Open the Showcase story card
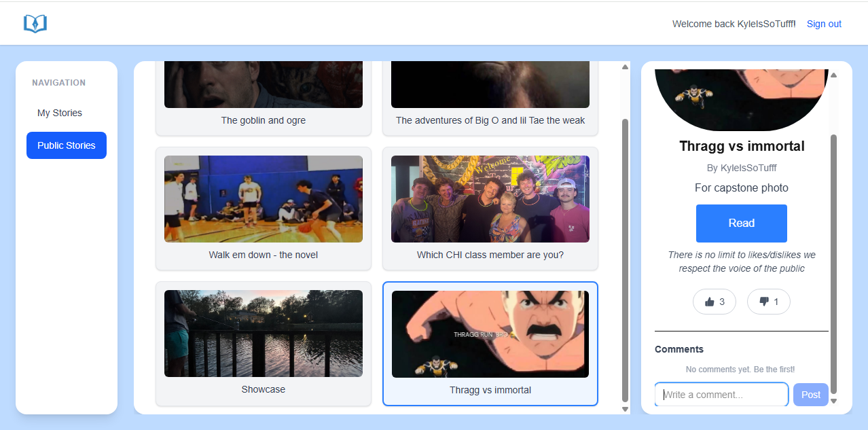 pos(264,343)
